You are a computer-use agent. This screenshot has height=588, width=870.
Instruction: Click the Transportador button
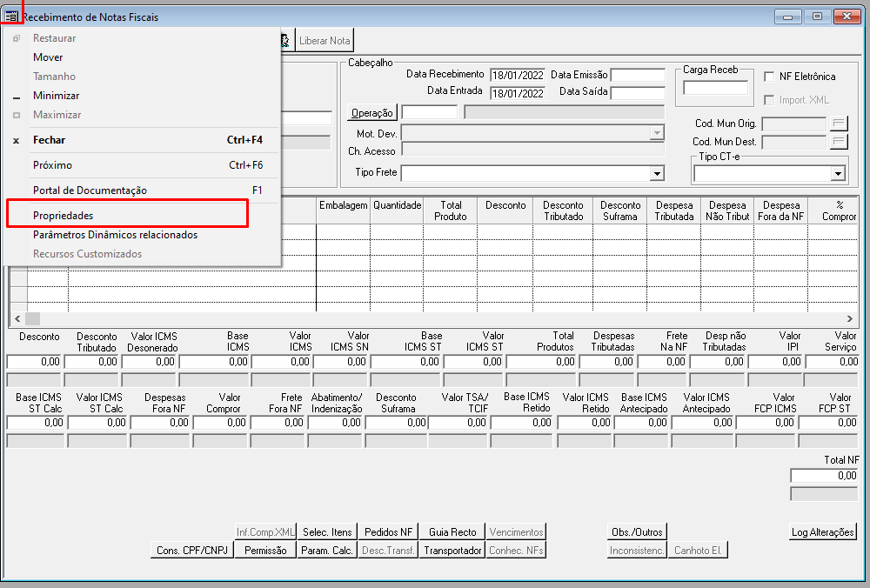452,551
